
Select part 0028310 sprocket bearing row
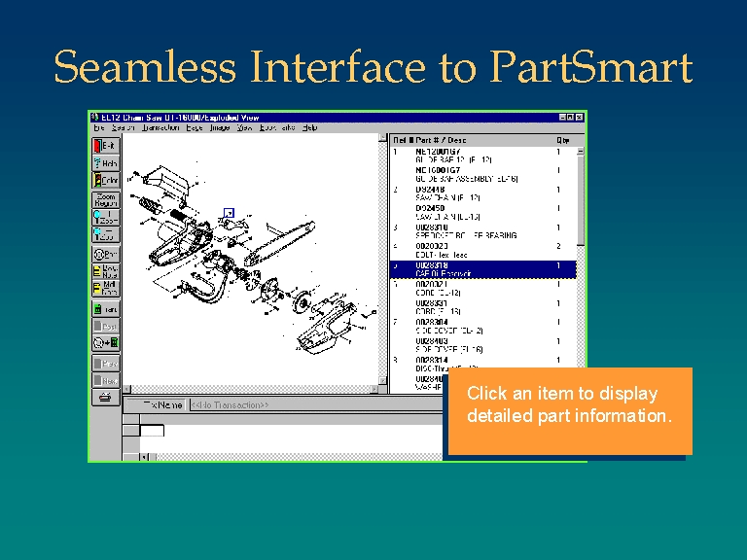pos(483,232)
